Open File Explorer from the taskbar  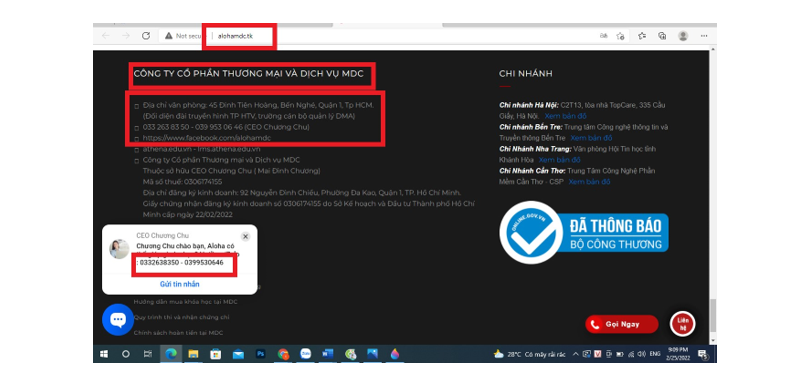coord(193,354)
